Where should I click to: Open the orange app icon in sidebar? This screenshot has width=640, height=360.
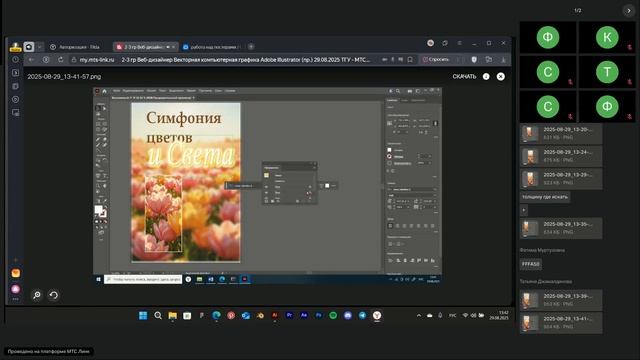pyautogui.click(x=16, y=273)
